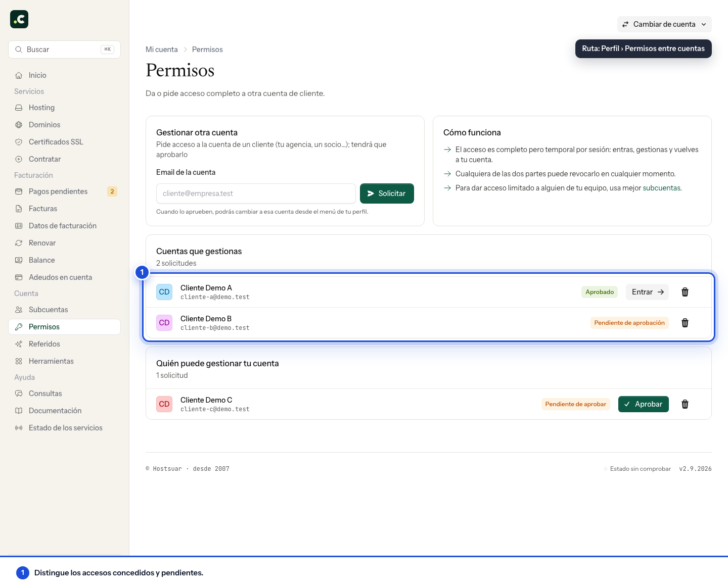Click the Documentación book icon

tap(19, 411)
